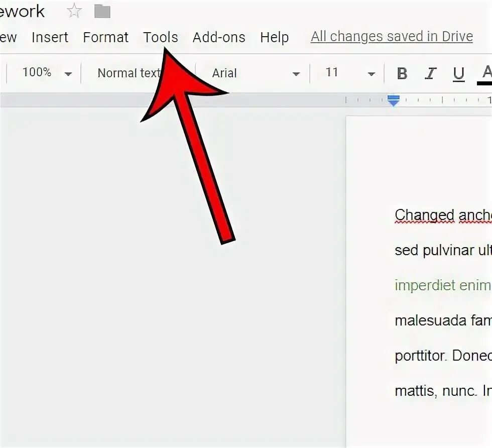Toggle italic formatting
This screenshot has height=448, width=492.
click(431, 73)
